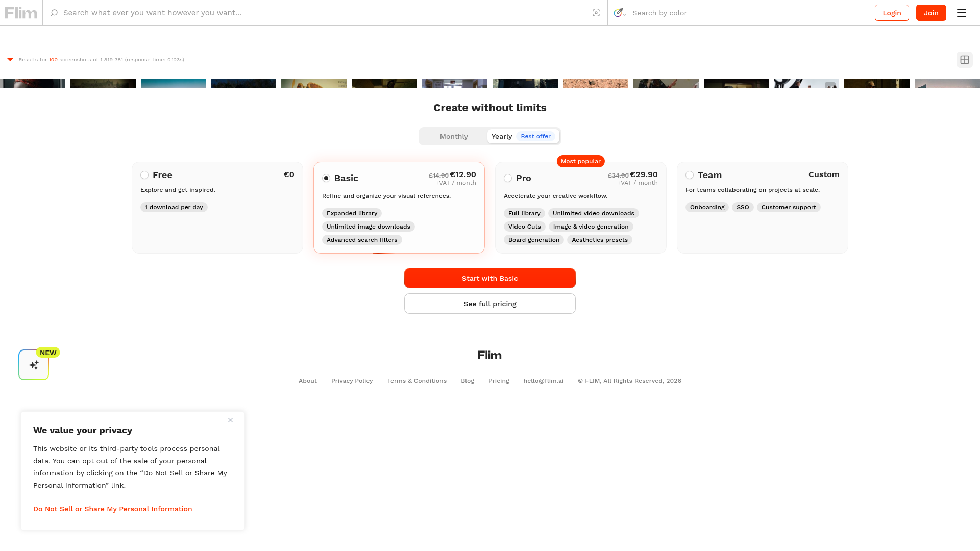980x551 pixels.
Task: Click Advanced search filters tag
Action: [362, 240]
